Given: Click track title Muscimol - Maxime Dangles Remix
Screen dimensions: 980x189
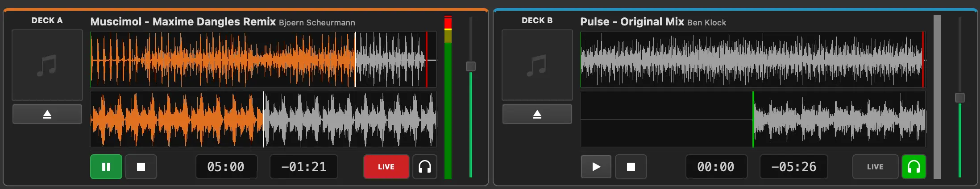Looking at the screenshot, I should 183,21.
